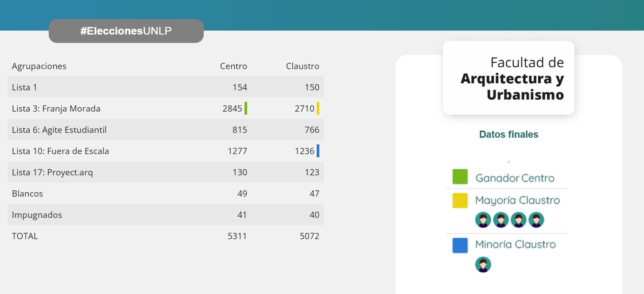This screenshot has width=644, height=294.
Task: Select the yellow Mayoría Claustro legend square
Action: click(460, 201)
